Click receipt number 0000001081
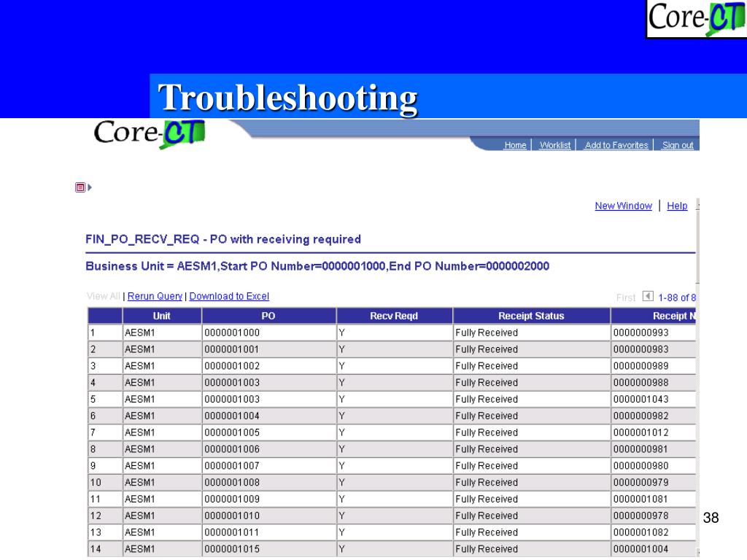The width and height of the screenshot is (747, 560). (640, 499)
